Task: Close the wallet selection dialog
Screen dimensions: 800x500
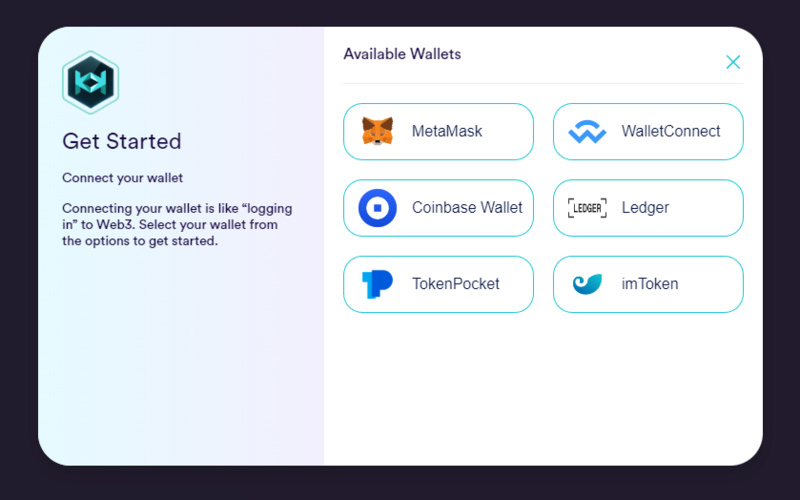Action: [733, 62]
